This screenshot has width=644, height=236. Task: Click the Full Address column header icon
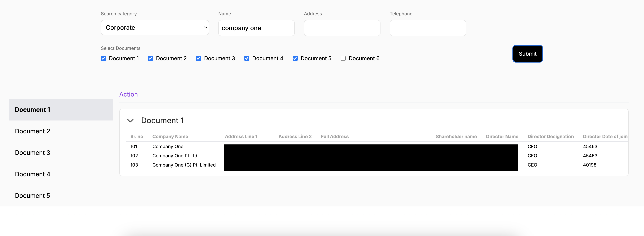coord(334,136)
